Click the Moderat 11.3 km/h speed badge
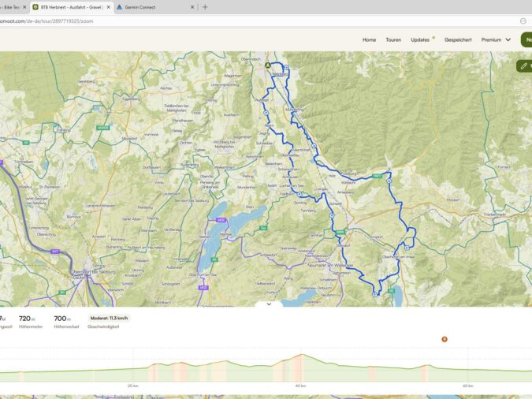The width and height of the screenshot is (532, 399). (x=109, y=319)
